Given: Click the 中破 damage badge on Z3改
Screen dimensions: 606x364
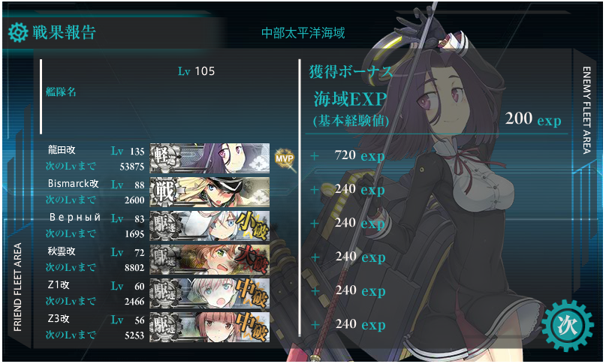Looking at the screenshot, I should [253, 327].
